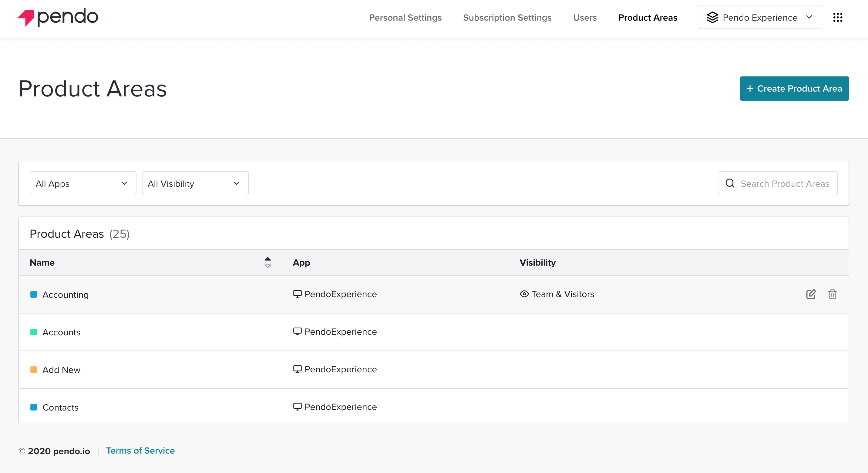Click the Accounting blue color swatch
Image resolution: width=868 pixels, height=473 pixels.
(34, 294)
